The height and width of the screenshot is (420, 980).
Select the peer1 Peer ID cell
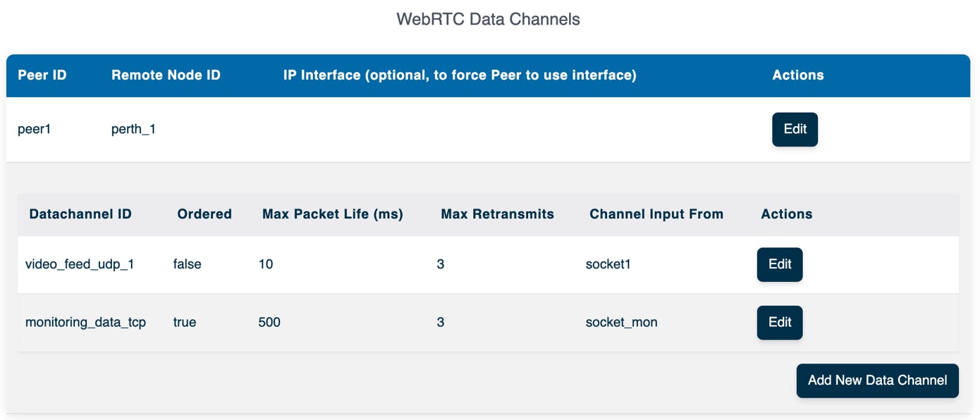tap(35, 130)
